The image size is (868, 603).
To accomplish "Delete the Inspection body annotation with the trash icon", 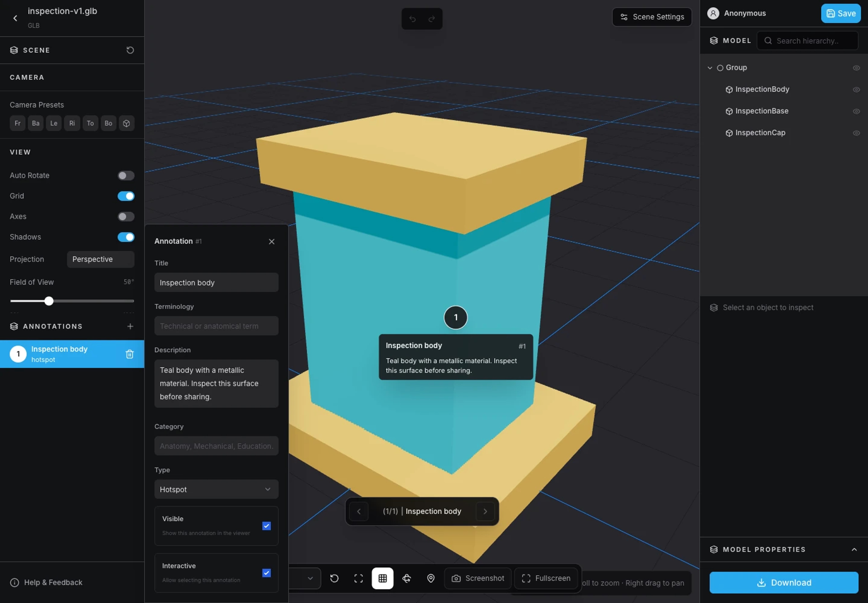I will (130, 354).
